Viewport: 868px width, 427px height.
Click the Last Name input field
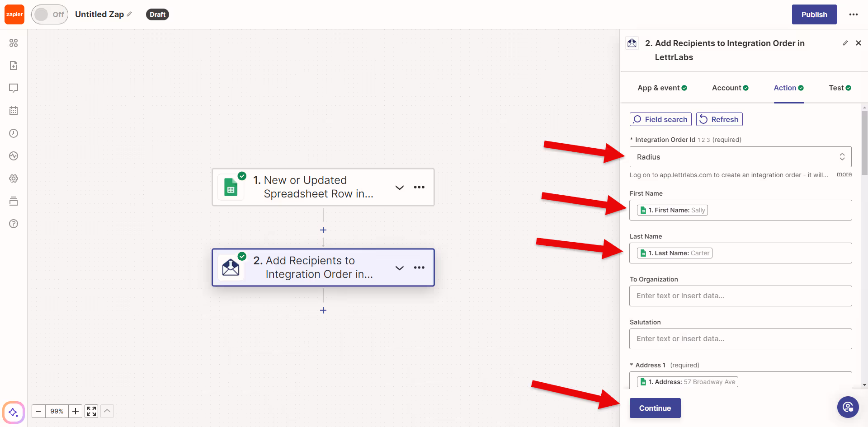click(x=741, y=253)
